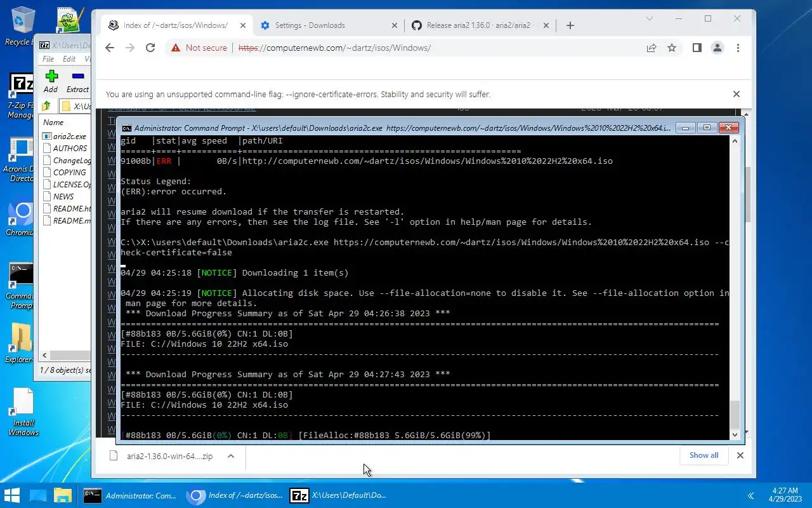
Task: Open the Chromium desktop shortcut
Action: [20, 219]
